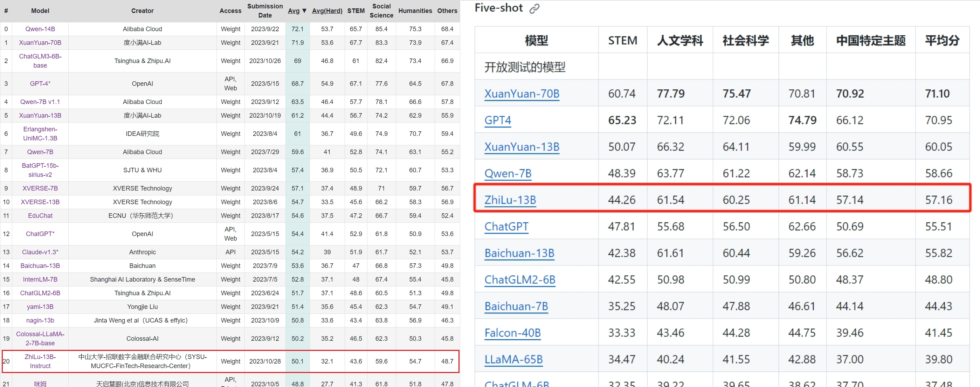Open XuanYuan-70B link in Five-shot table
The height and width of the screenshot is (387, 980).
[x=522, y=94]
